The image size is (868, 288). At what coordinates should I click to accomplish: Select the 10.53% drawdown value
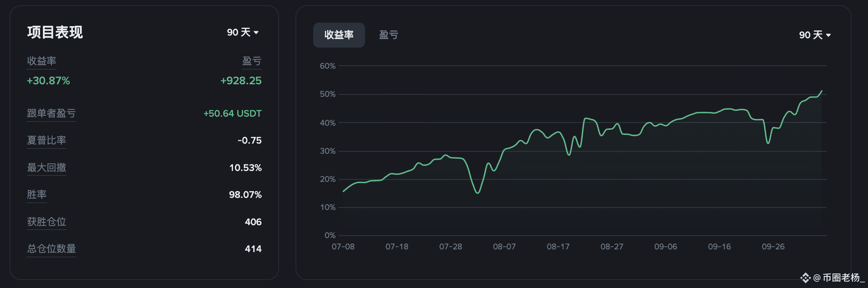[x=245, y=168]
